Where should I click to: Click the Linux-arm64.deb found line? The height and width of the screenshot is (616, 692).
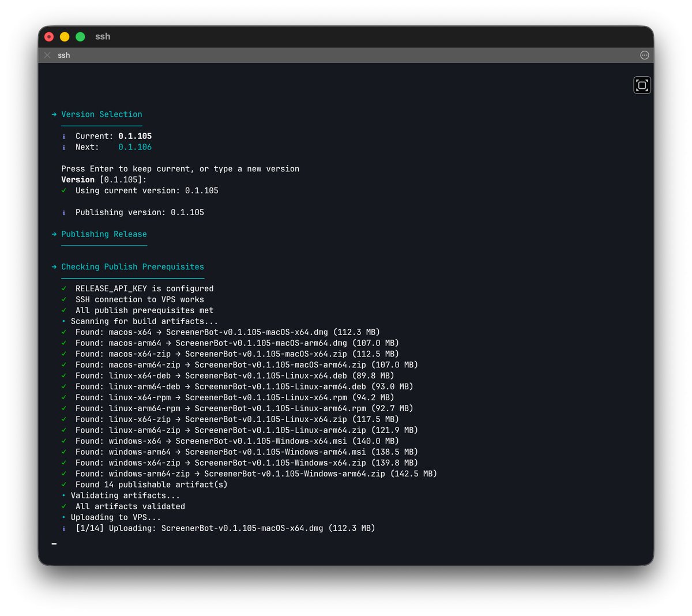[245, 386]
